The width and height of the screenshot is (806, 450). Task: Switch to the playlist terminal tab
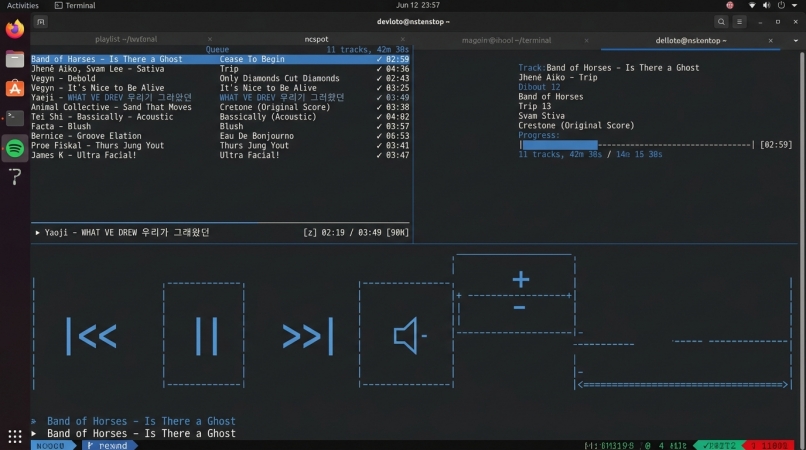[x=126, y=39]
